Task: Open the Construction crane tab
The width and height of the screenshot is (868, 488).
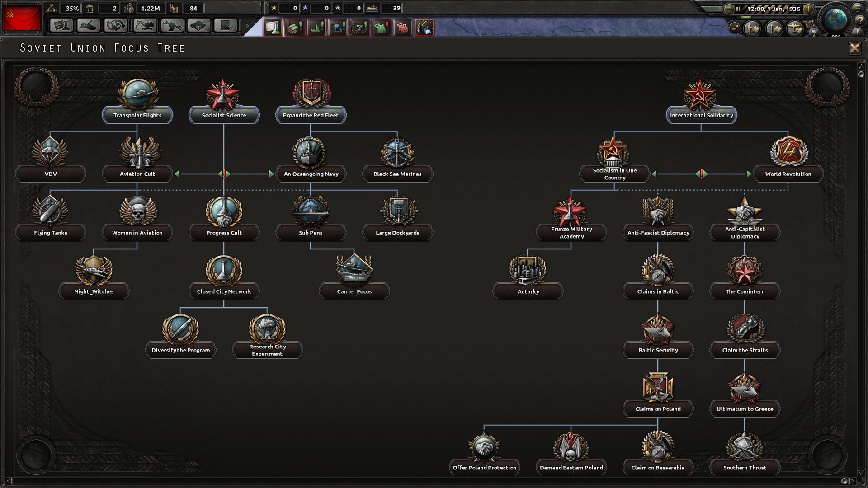Action: [x=145, y=26]
